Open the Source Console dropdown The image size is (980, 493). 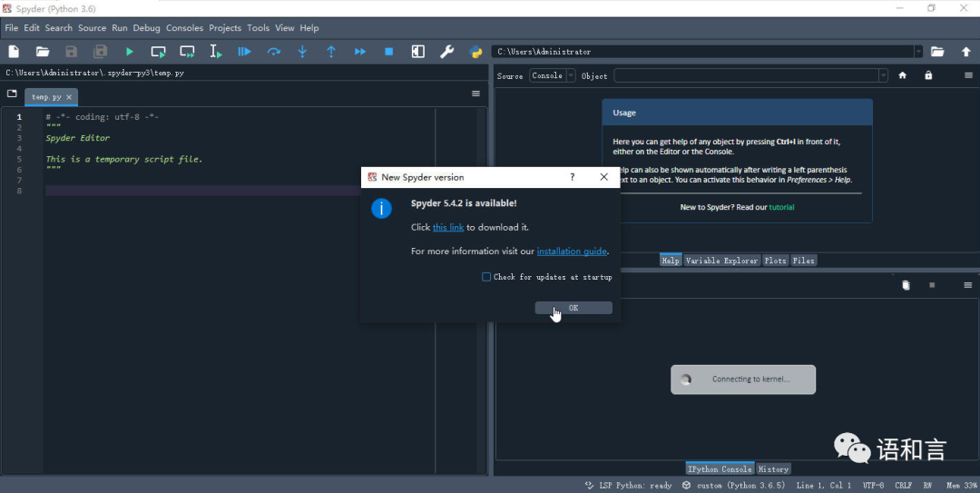coord(553,75)
